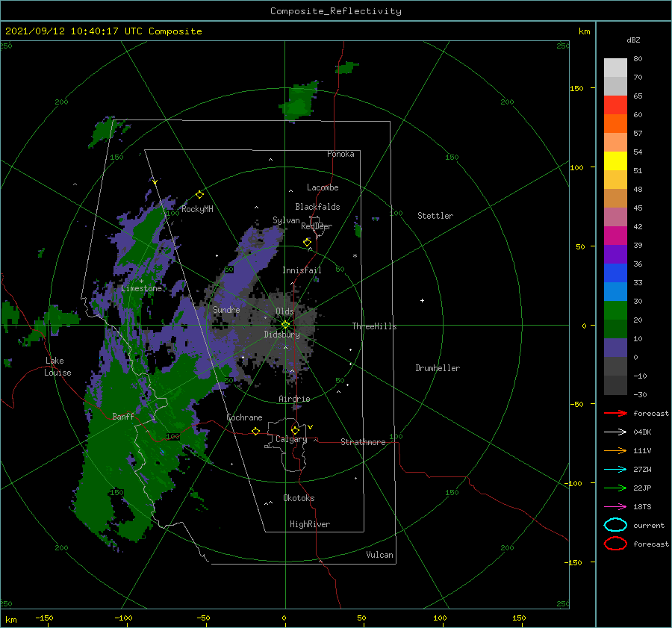Image resolution: width=672 pixels, height=628 pixels.
Task: Click the km unit label at top right
Action: (x=584, y=31)
